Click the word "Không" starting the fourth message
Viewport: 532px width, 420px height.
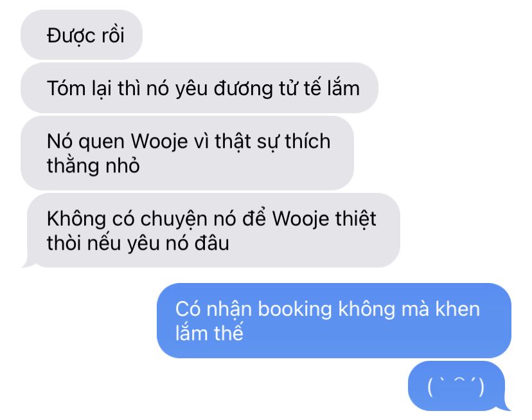tap(76, 219)
